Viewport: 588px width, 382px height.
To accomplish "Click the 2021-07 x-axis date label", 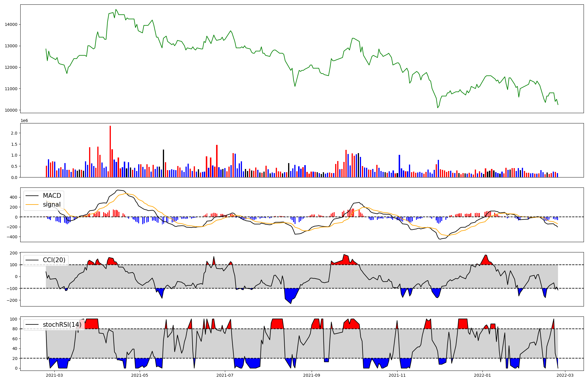I will click(x=225, y=375).
